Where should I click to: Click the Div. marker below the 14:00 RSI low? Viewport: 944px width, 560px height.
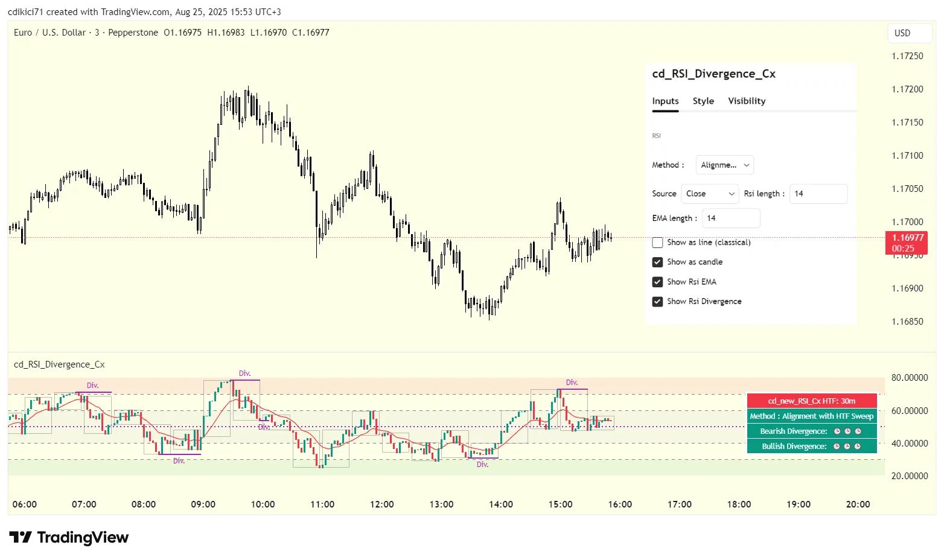[x=482, y=465]
